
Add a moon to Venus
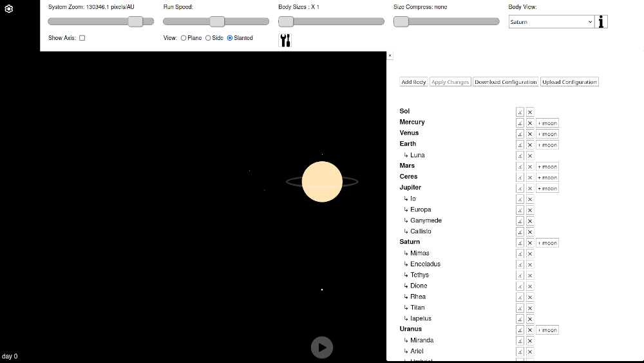coord(547,134)
